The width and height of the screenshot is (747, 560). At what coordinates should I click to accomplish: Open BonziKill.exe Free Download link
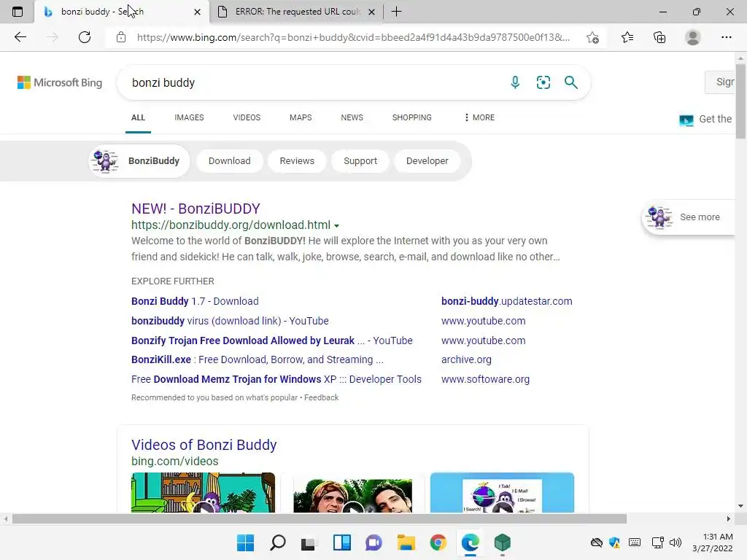(x=258, y=359)
